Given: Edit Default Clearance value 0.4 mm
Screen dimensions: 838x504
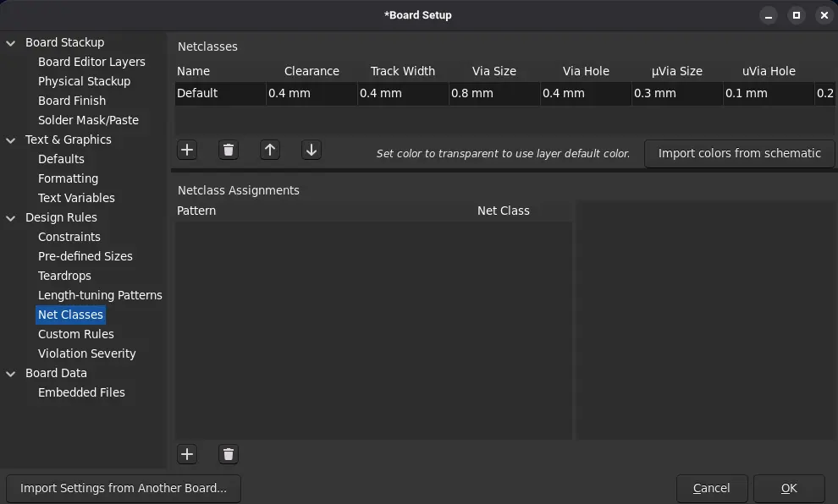Looking at the screenshot, I should (x=311, y=93).
